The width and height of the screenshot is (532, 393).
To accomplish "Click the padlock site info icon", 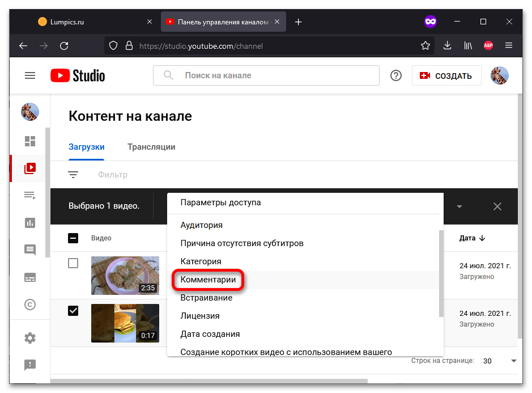I will coord(129,45).
